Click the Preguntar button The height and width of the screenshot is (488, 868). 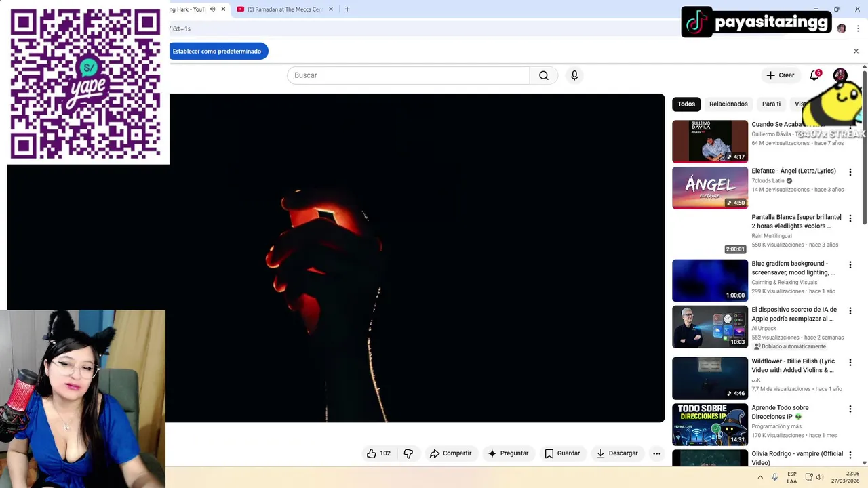508,453
